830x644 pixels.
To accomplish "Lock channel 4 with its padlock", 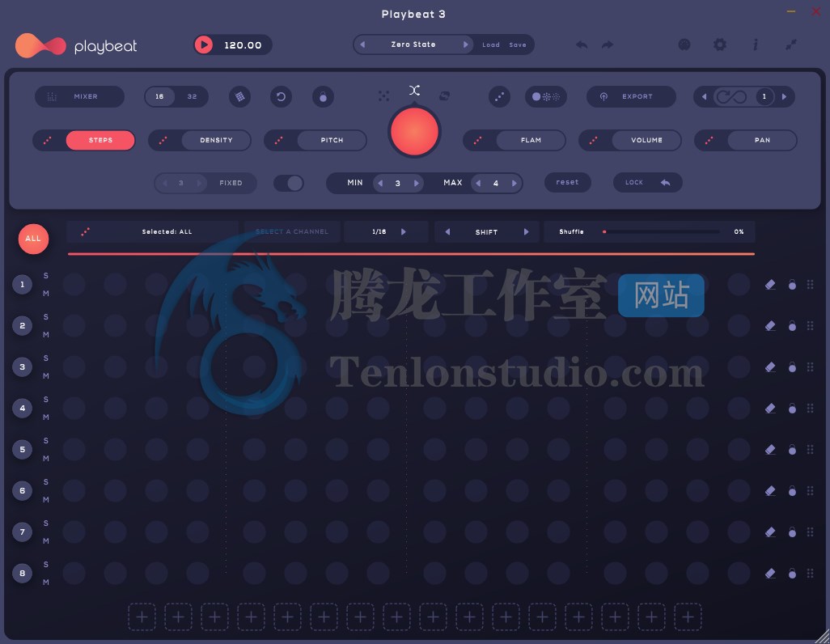I will tap(792, 408).
